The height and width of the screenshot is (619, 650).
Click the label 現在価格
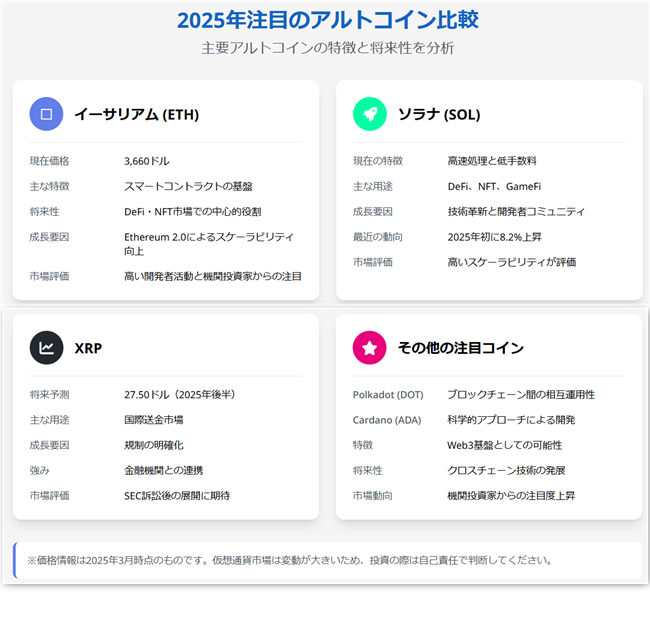(x=49, y=161)
